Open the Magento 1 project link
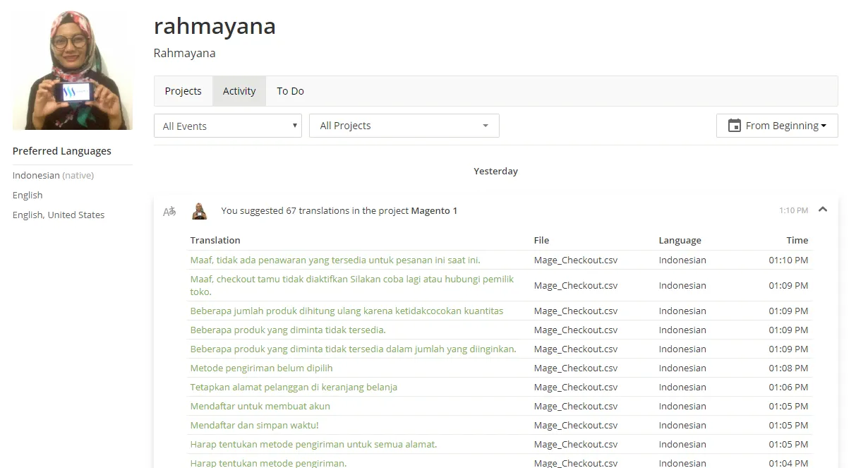Image resolution: width=868 pixels, height=468 pixels. pos(434,210)
